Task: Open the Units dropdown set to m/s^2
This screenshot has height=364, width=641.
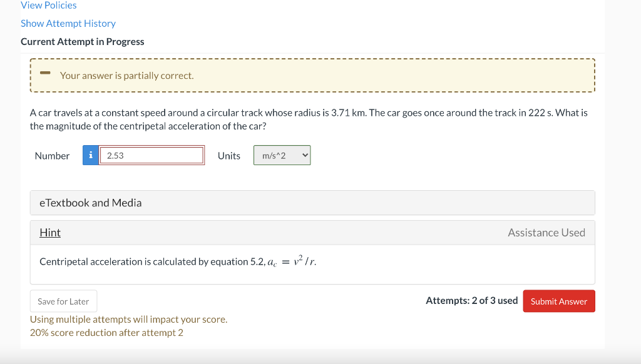Action: point(282,155)
